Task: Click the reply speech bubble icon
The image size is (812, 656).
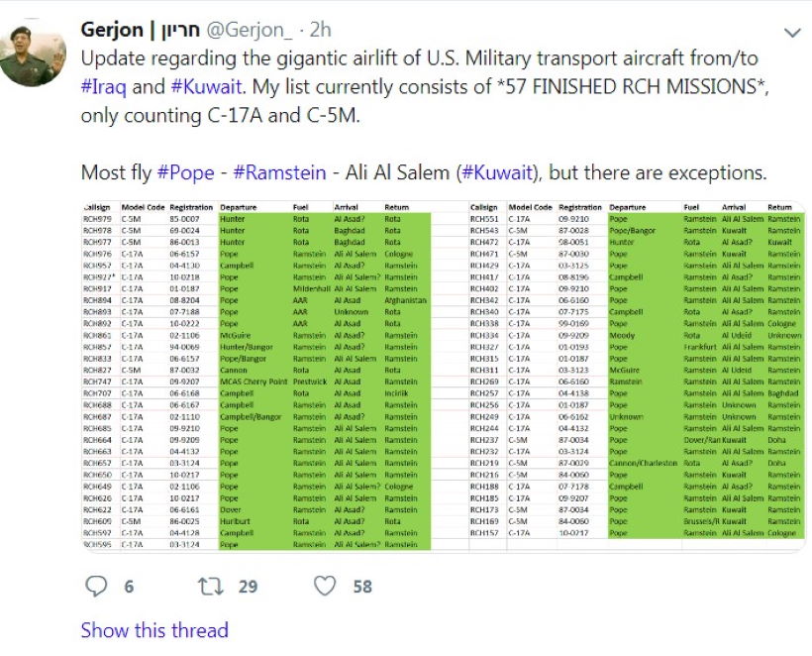Action: [96, 587]
